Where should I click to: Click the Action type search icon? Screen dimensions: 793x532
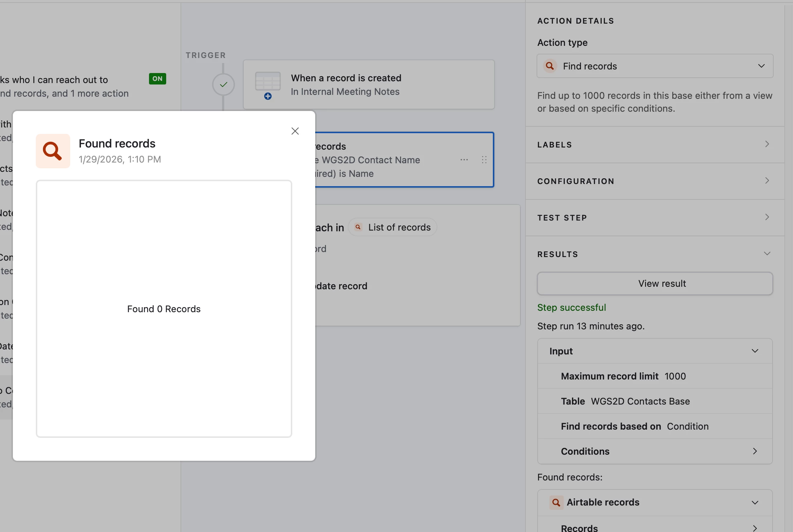pyautogui.click(x=550, y=66)
